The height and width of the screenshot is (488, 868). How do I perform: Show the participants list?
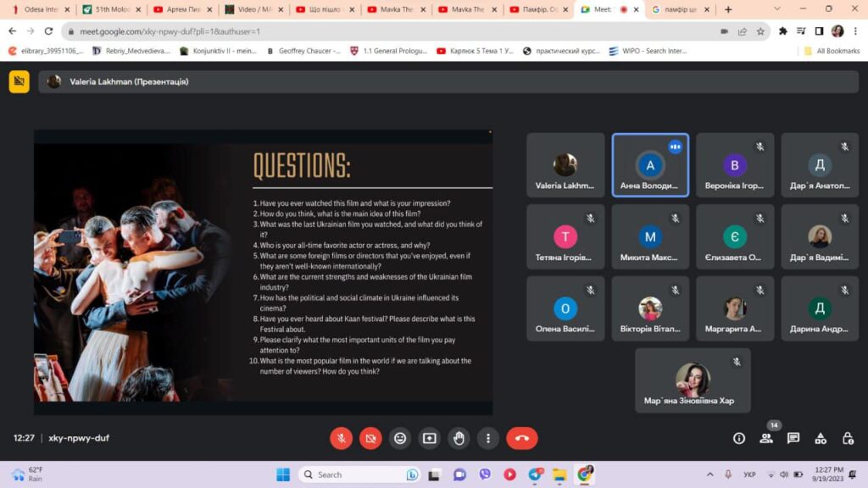tap(766, 438)
